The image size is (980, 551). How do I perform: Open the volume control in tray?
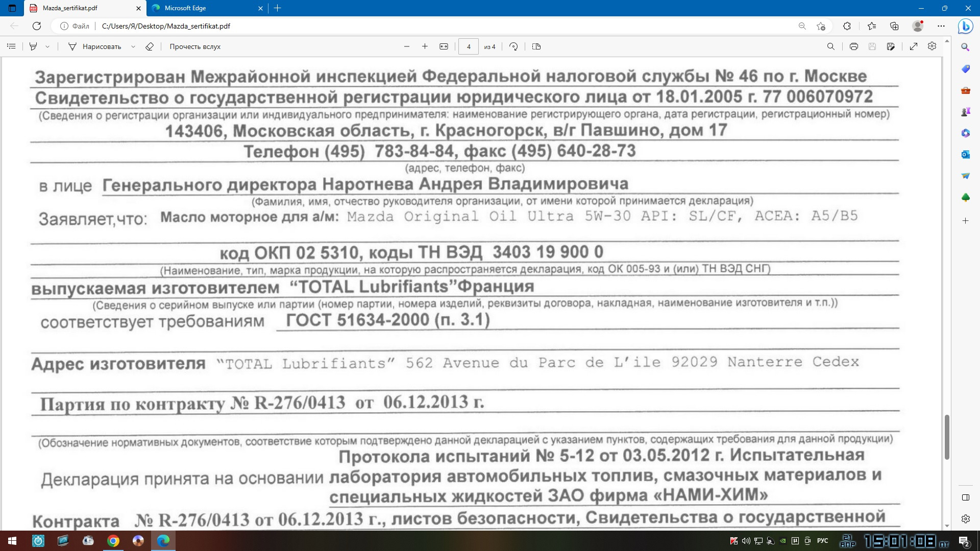click(746, 541)
